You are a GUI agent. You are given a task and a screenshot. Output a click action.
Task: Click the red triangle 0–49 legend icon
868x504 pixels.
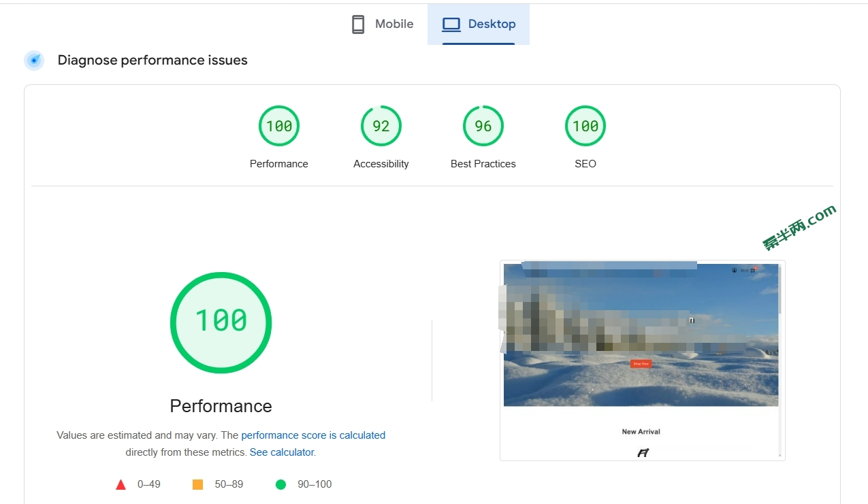pos(121,485)
